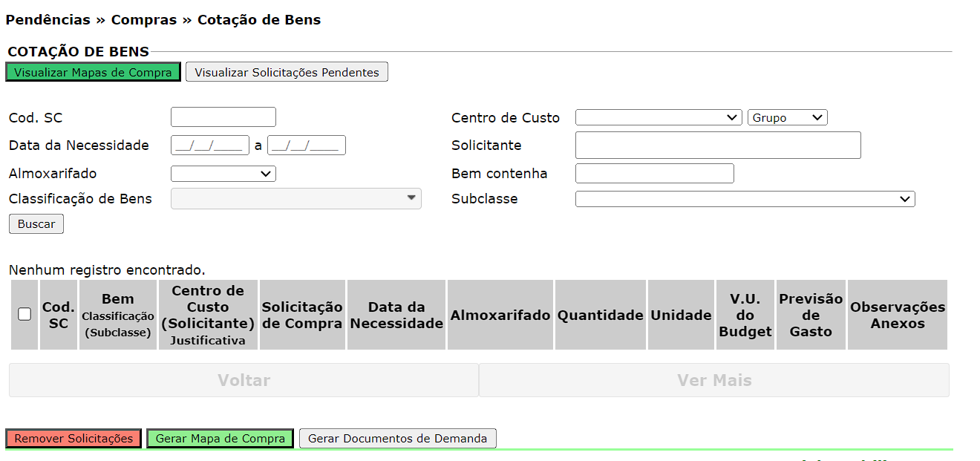The width and height of the screenshot is (980, 461).
Task: Click the Voltar pagination button
Action: pos(244,380)
